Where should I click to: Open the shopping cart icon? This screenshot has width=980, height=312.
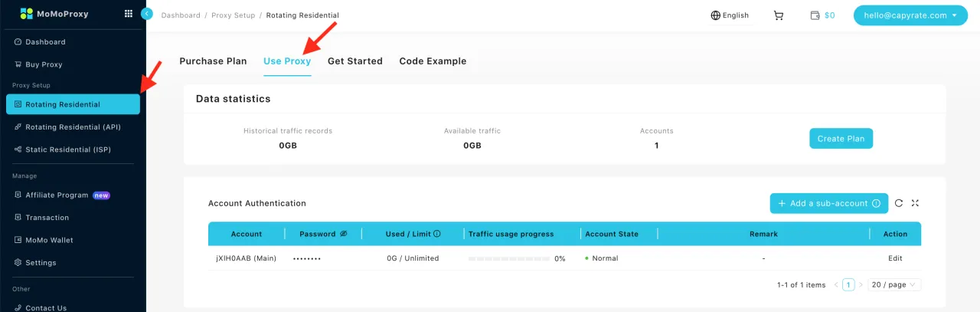779,15
